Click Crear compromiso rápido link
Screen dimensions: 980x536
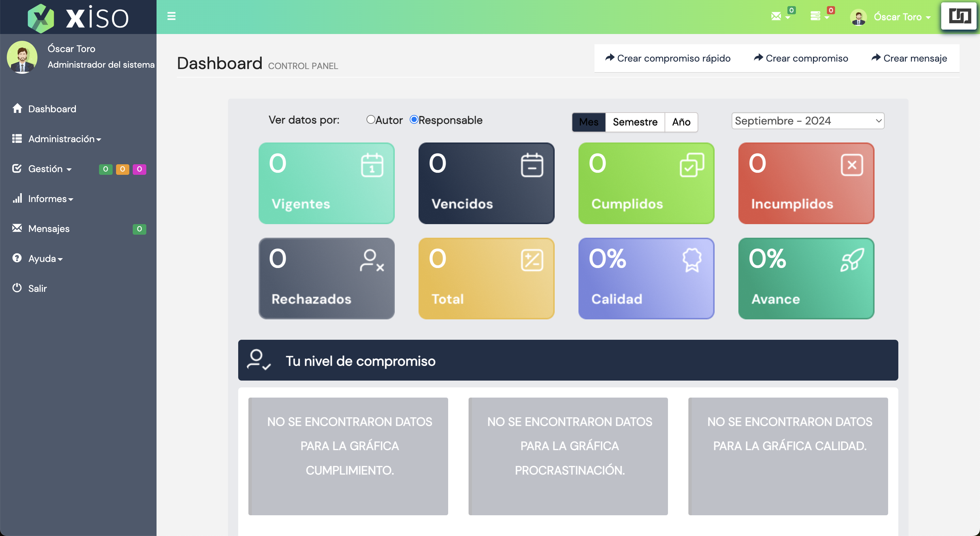tap(668, 58)
